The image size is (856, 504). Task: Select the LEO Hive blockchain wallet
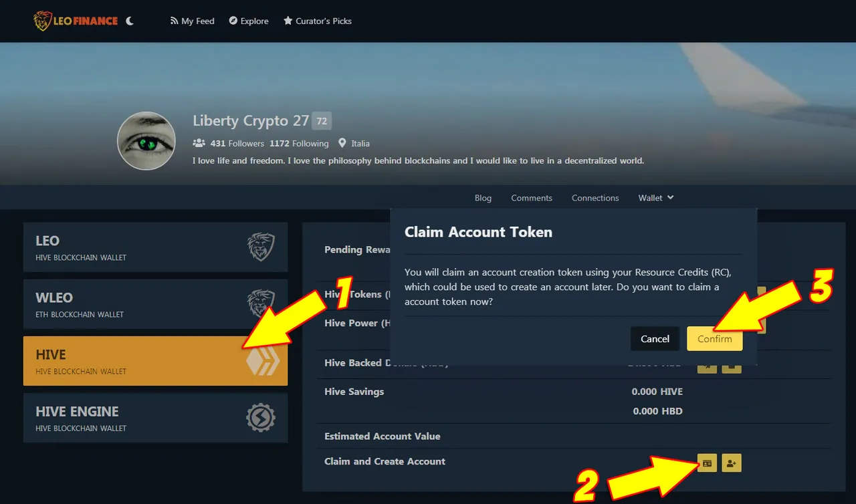pyautogui.click(x=155, y=247)
